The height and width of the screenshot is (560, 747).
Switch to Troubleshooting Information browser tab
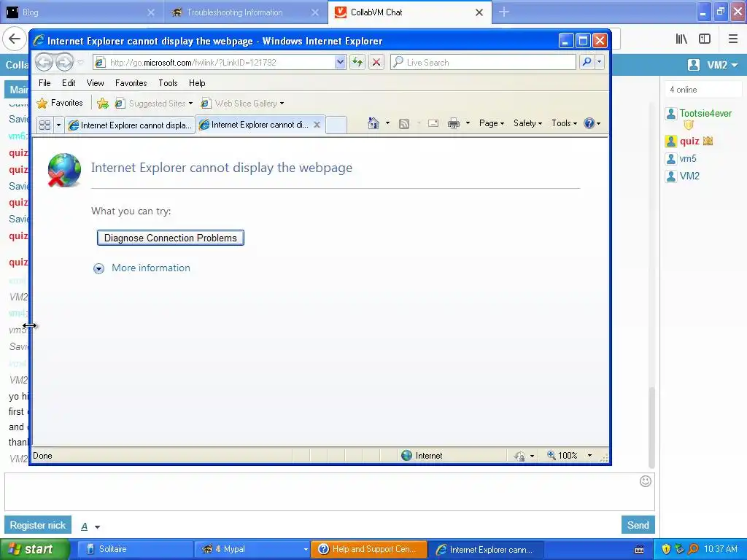point(243,12)
